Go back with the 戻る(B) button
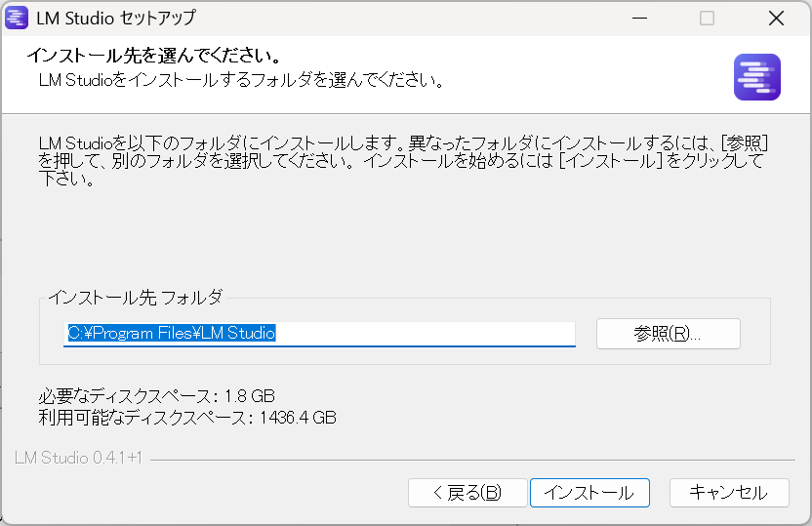The image size is (812, 526). point(467,493)
